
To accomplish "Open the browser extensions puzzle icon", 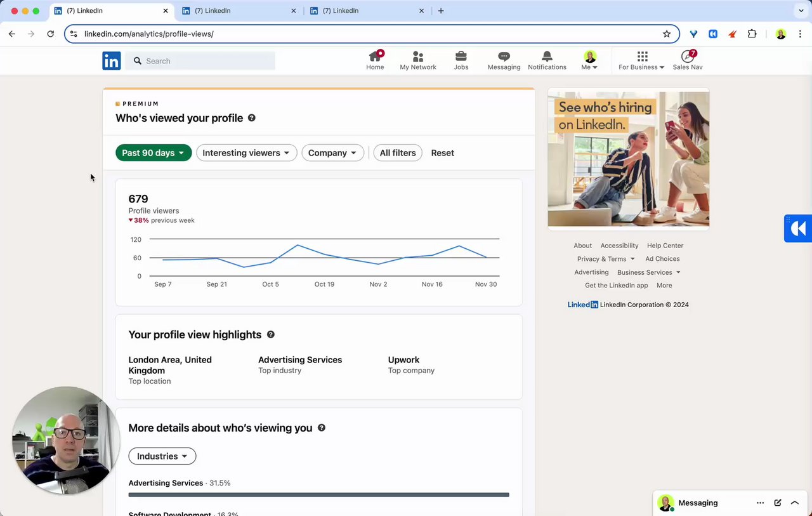I will 752,34.
